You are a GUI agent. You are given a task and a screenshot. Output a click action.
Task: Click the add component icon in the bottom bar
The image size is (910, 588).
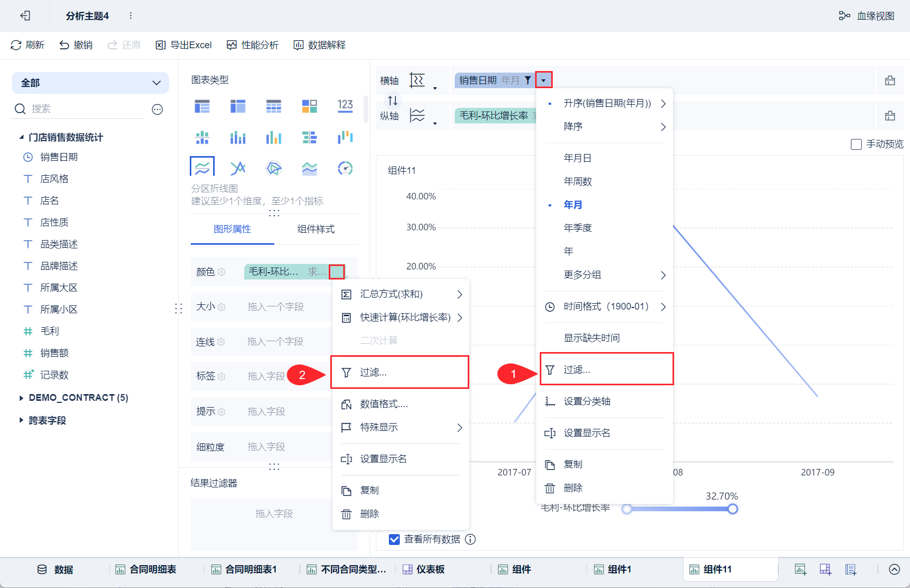(801, 569)
